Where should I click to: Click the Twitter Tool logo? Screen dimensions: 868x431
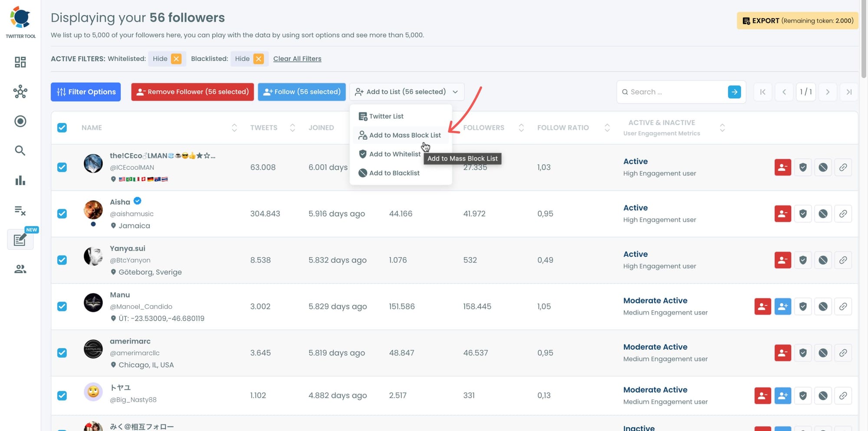click(20, 22)
